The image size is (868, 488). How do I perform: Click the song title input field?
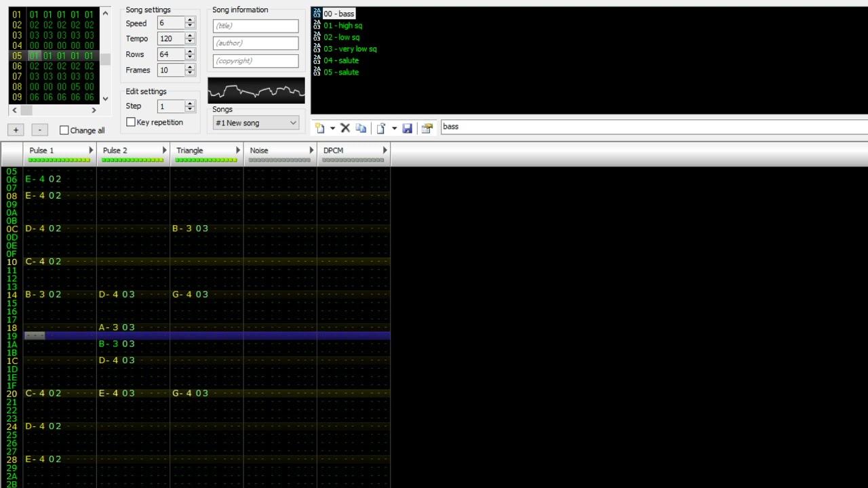point(256,26)
